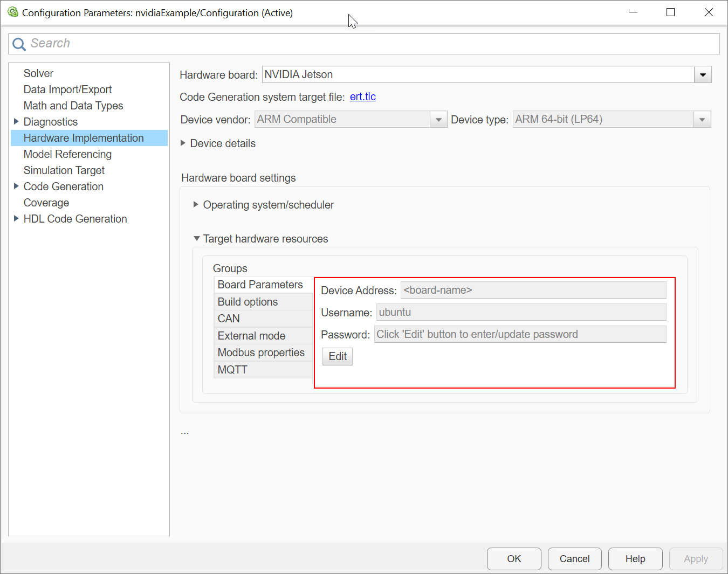This screenshot has width=728, height=574.
Task: Select Simulation Target in the sidebar
Action: click(64, 170)
